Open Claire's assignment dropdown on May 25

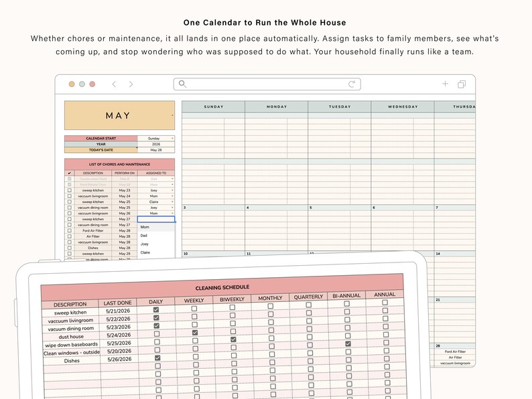[x=172, y=202]
